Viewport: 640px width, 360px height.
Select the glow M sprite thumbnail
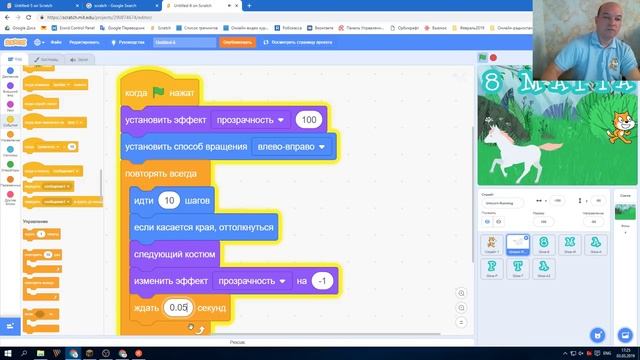[x=570, y=244]
